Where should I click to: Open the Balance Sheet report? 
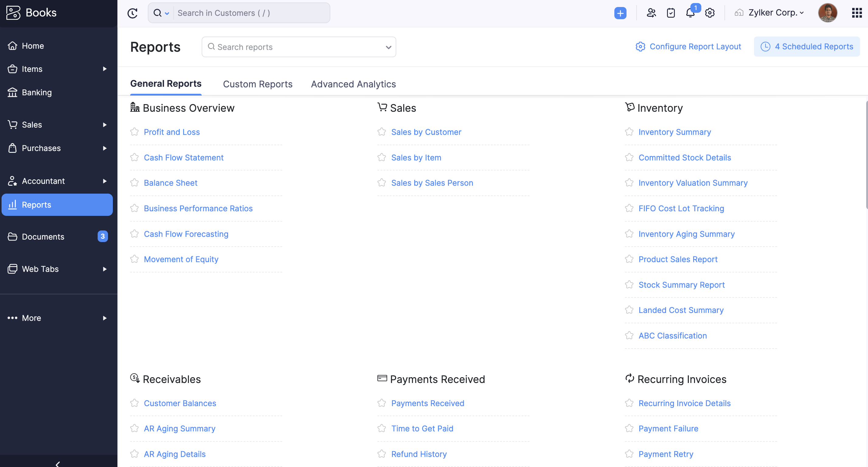(x=171, y=183)
